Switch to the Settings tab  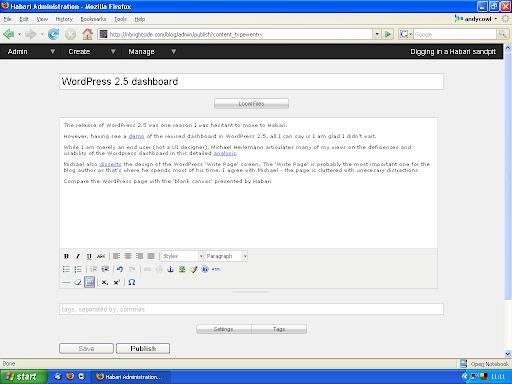pos(224,329)
